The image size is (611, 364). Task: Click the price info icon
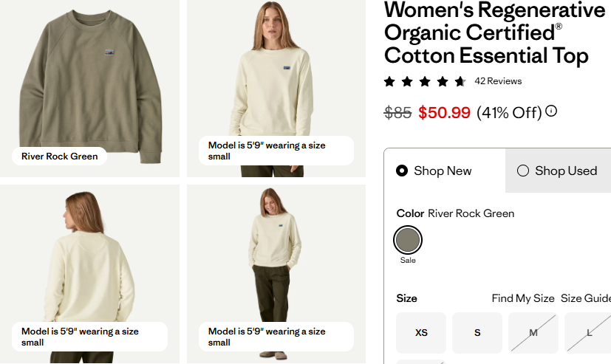pos(551,112)
